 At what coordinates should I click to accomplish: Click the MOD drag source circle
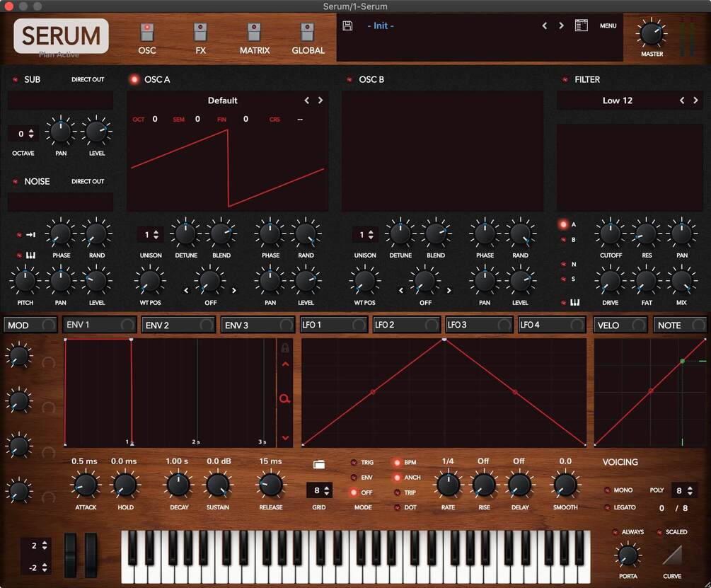pyautogui.click(x=48, y=325)
